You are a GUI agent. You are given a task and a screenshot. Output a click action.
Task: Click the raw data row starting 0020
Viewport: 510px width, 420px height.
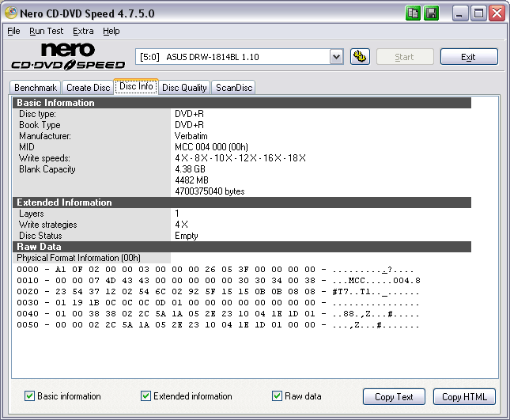click(218, 292)
